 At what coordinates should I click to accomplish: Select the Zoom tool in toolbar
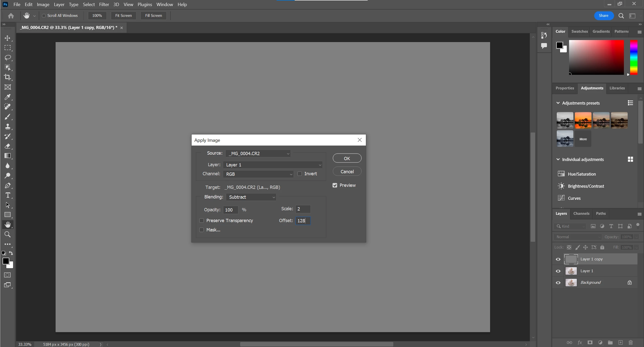(8, 234)
